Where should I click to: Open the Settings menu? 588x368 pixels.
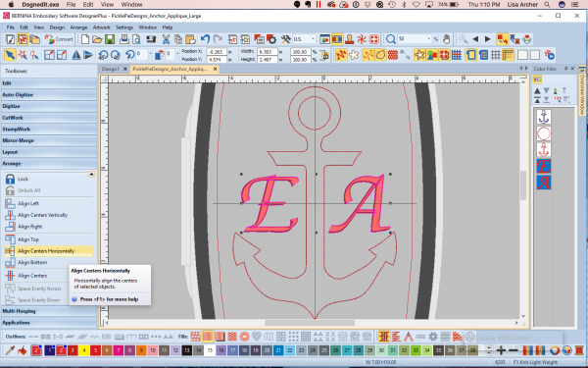(x=124, y=27)
